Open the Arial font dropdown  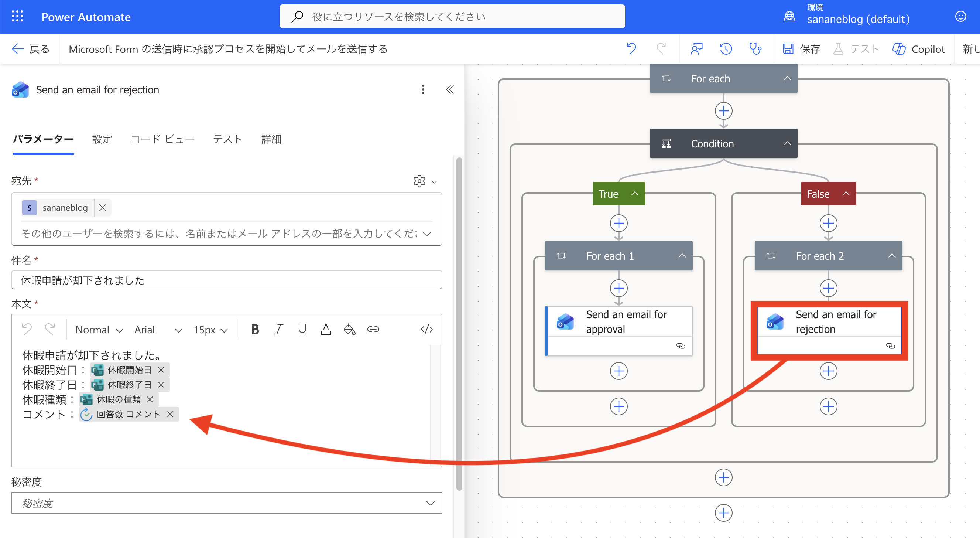pyautogui.click(x=158, y=330)
